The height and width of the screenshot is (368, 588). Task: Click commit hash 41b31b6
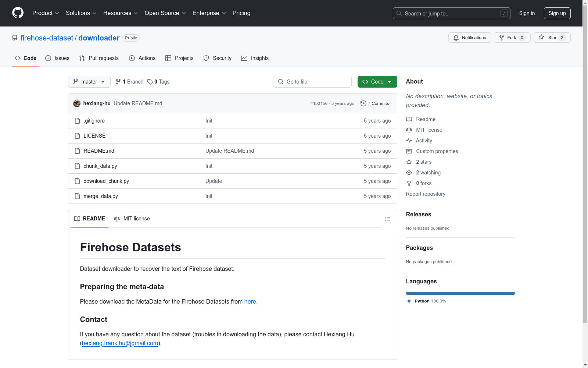pyautogui.click(x=319, y=103)
